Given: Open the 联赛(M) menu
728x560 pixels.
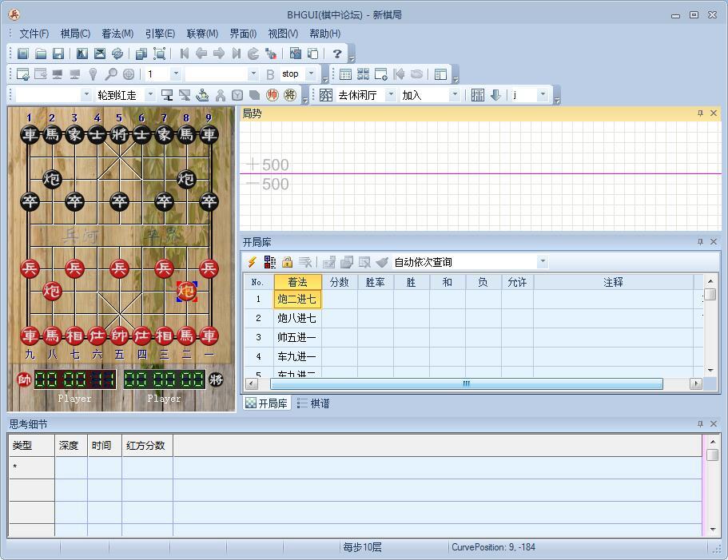Looking at the screenshot, I should click(202, 34).
